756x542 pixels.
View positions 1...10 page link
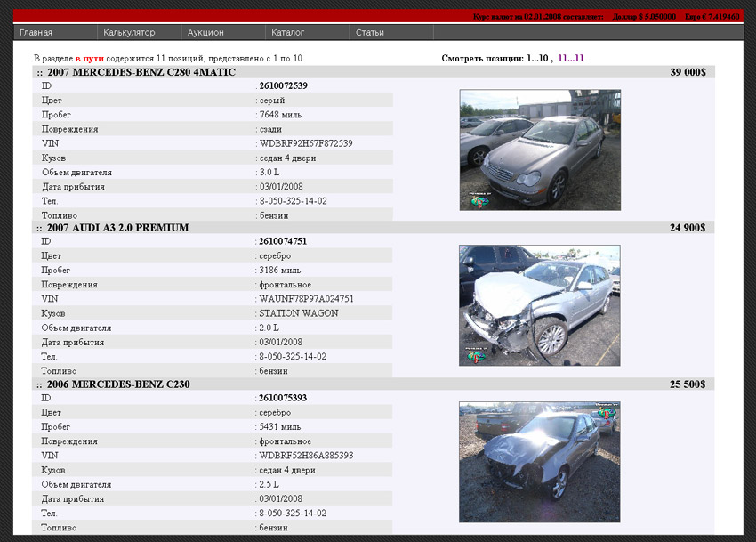pos(537,59)
